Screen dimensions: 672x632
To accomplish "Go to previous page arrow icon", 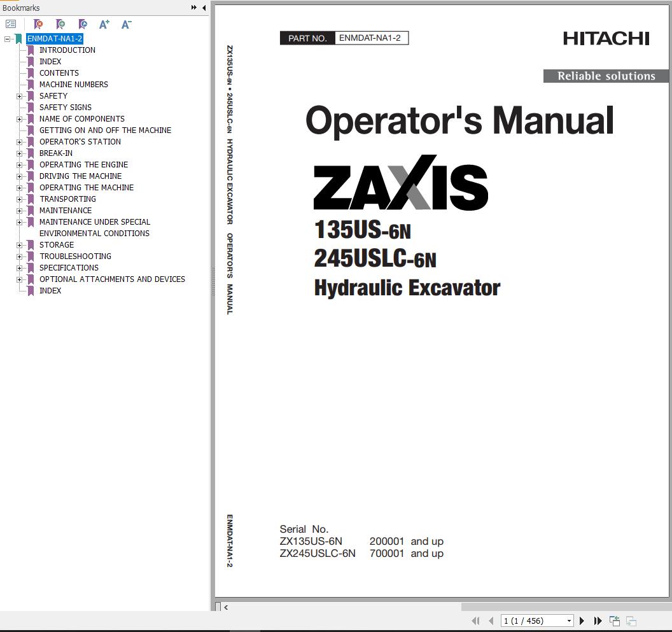I will click(491, 621).
